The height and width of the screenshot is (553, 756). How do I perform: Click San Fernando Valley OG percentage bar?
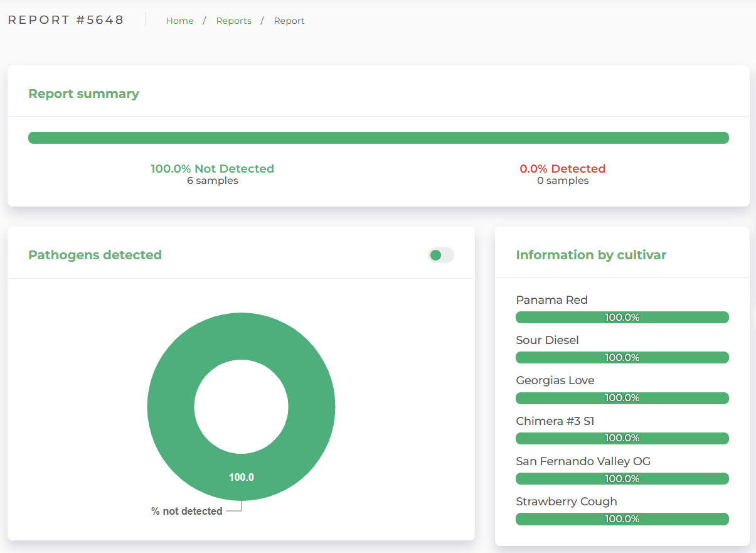pos(622,479)
